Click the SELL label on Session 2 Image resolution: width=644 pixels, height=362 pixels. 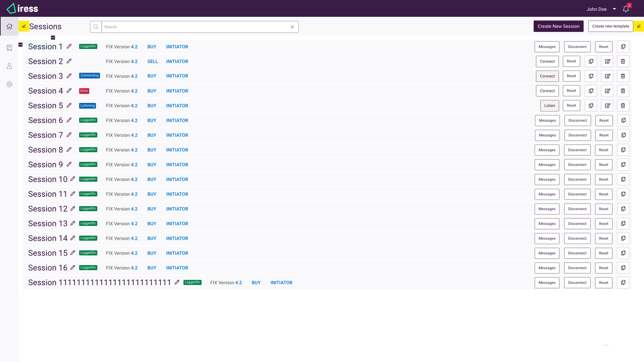(x=153, y=61)
